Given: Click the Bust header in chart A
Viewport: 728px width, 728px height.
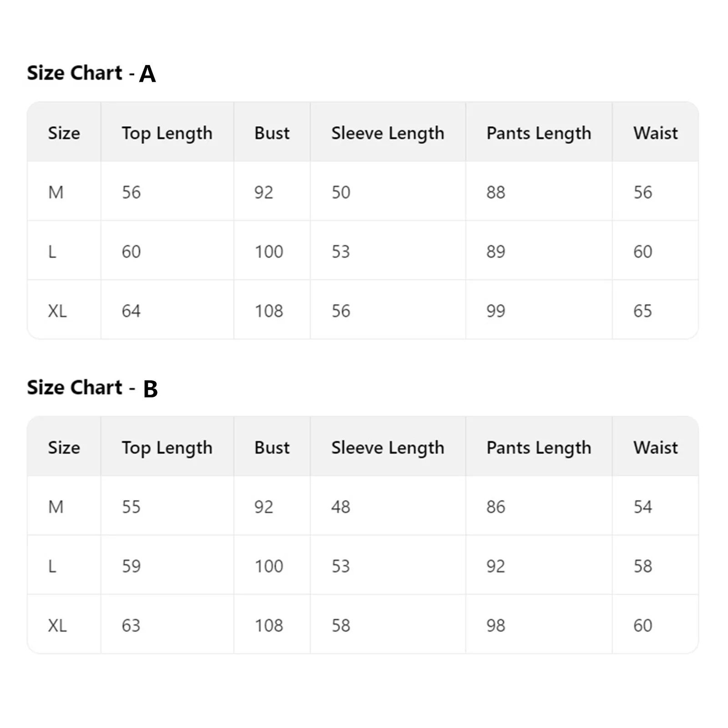Looking at the screenshot, I should (272, 133).
